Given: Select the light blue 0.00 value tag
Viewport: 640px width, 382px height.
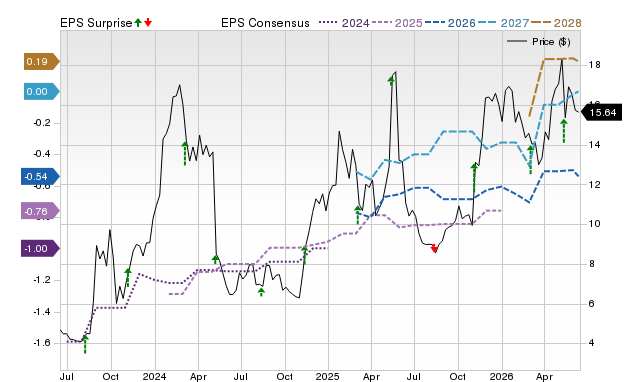Looking at the screenshot, I should coord(42,91).
